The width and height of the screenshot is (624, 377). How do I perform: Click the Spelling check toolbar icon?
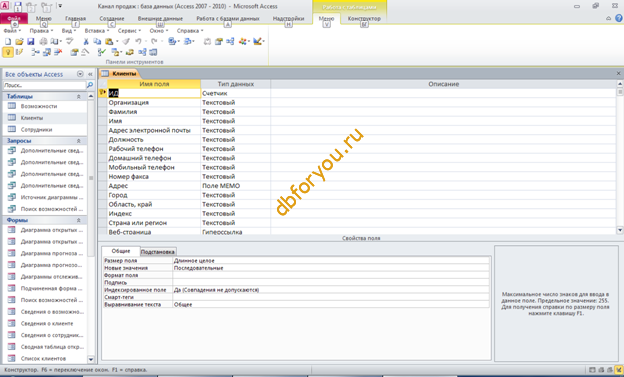(70, 41)
